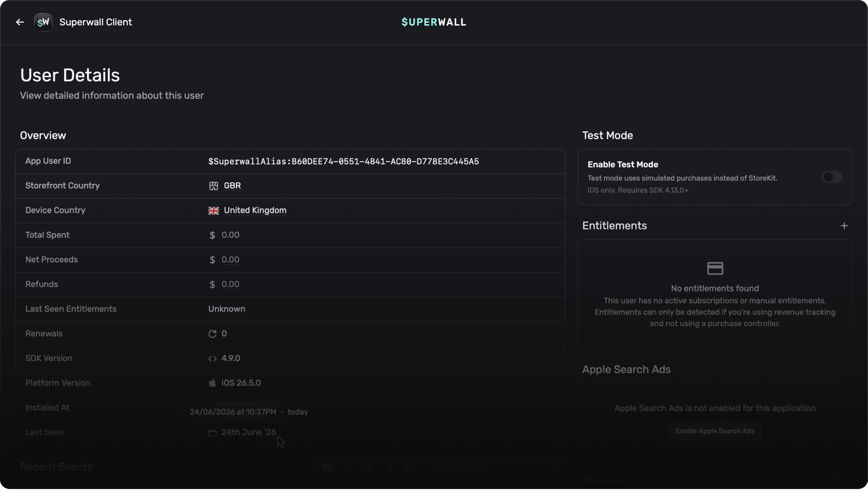Click the Enable Apple Search Ads button
Screen dimensions: 868x499
(x=715, y=431)
